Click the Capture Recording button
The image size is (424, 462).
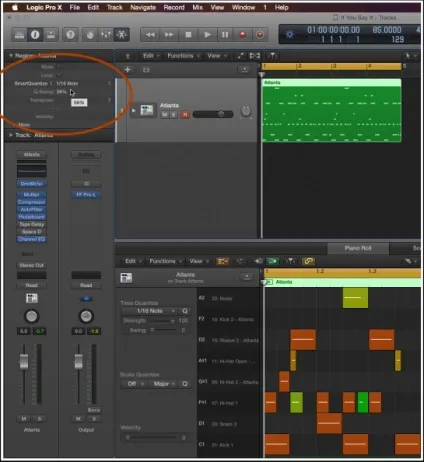coord(260,35)
